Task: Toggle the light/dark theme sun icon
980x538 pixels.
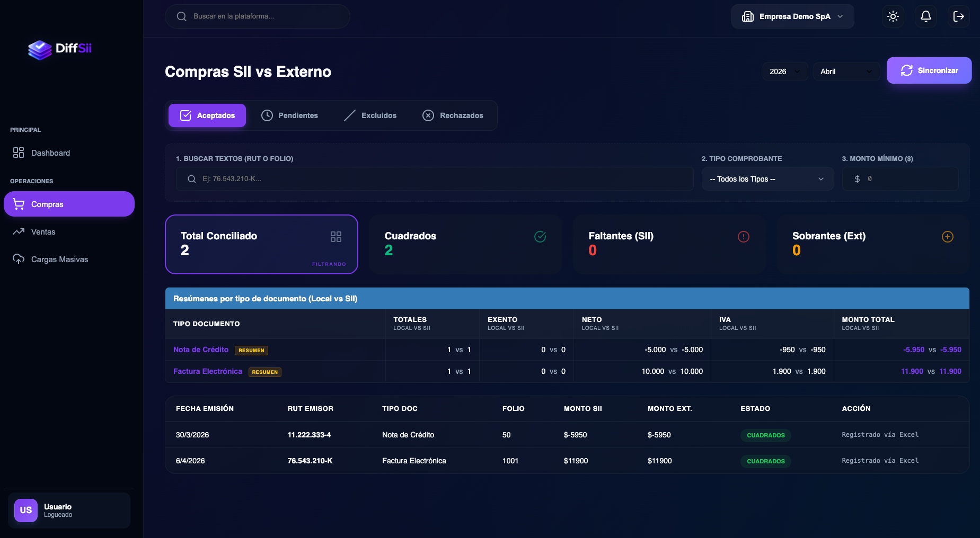Action: (x=893, y=16)
